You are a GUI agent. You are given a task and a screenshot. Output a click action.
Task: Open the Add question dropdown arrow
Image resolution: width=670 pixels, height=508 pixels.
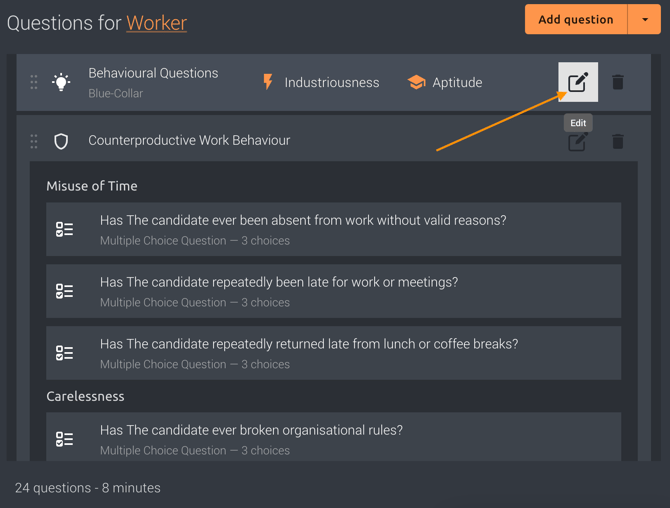[x=644, y=19]
